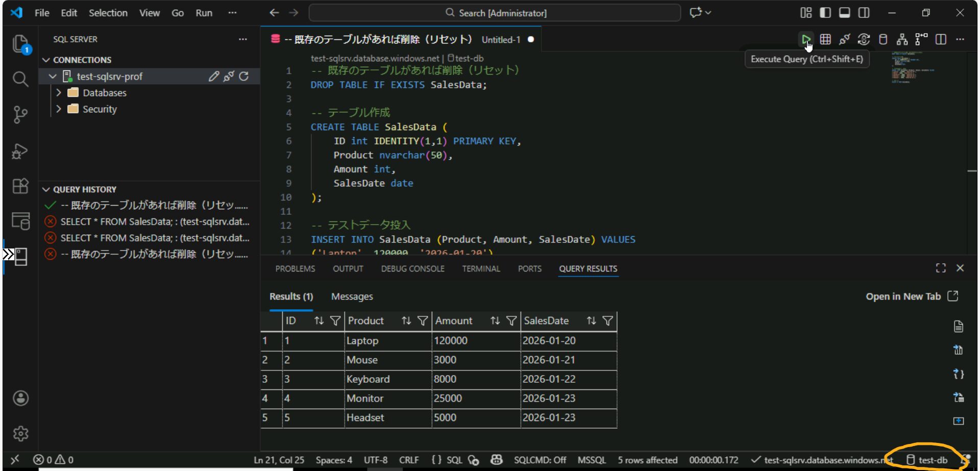Run the query with Execute Query button

point(805,39)
